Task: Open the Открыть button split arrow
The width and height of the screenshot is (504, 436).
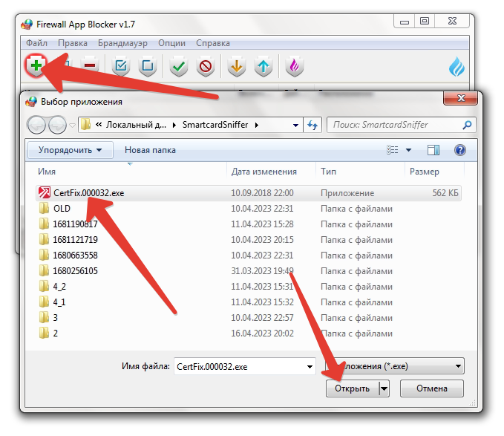Action: coord(384,388)
